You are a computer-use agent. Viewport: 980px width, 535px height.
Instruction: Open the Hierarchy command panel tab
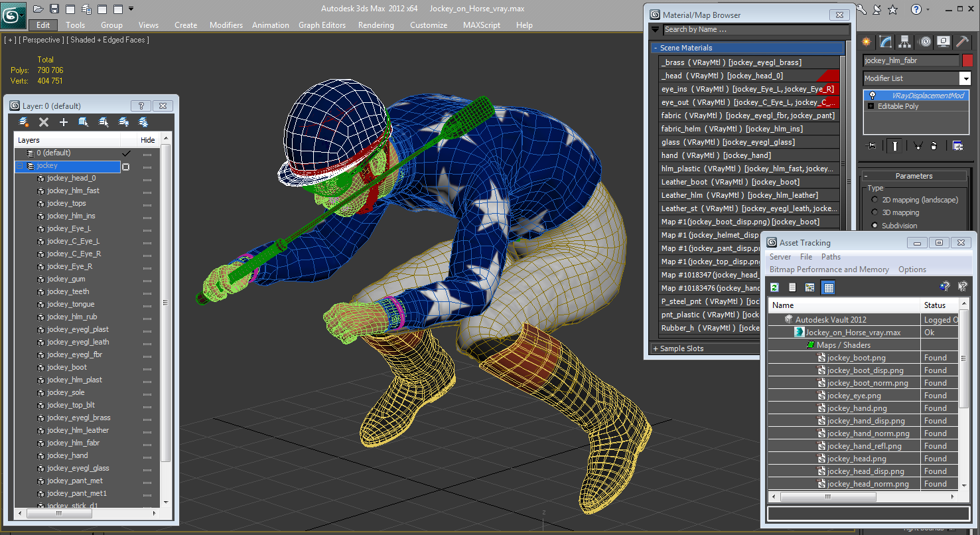[905, 42]
